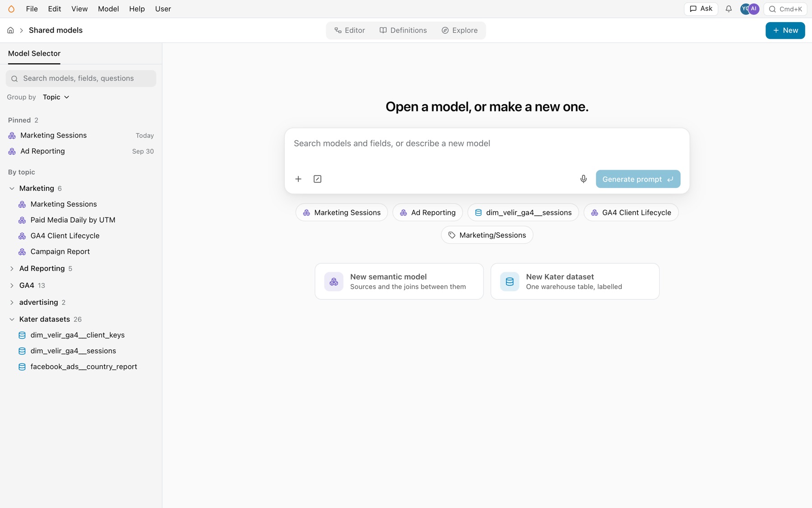Expand the advertising topic group
Image resolution: width=812 pixels, height=508 pixels.
pos(12,303)
